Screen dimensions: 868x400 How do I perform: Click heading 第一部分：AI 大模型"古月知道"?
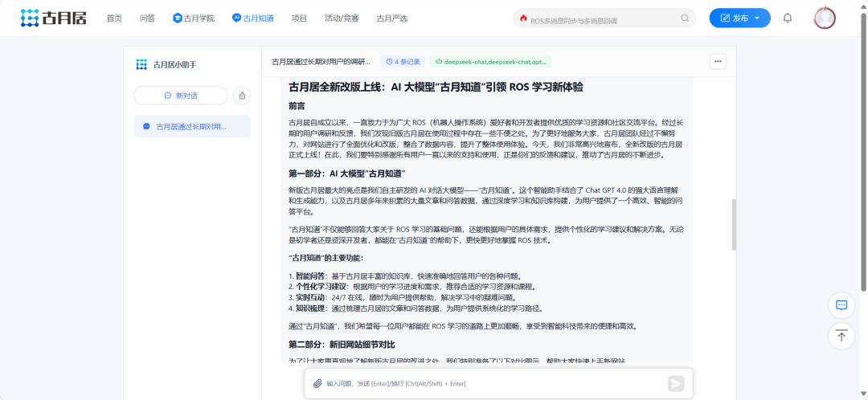[x=348, y=173]
